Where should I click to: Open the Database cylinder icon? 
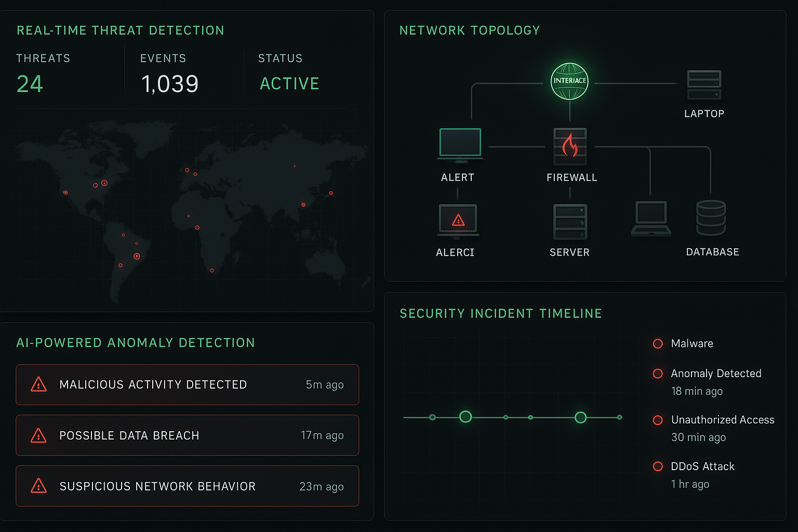point(712,219)
